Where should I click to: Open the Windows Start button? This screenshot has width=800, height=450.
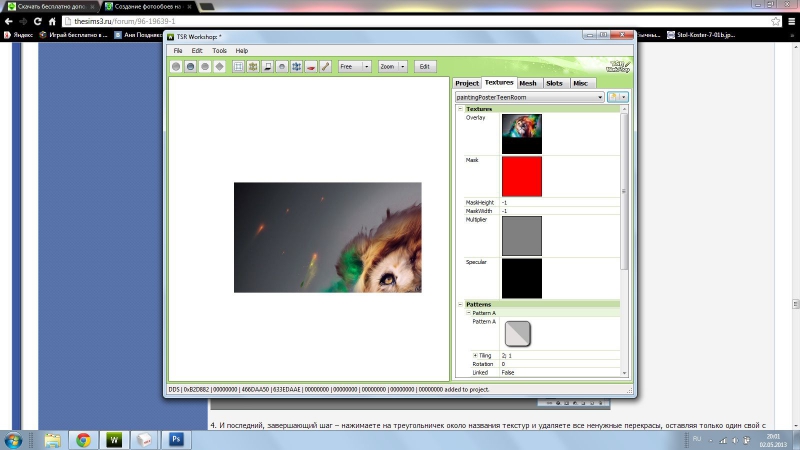point(13,440)
